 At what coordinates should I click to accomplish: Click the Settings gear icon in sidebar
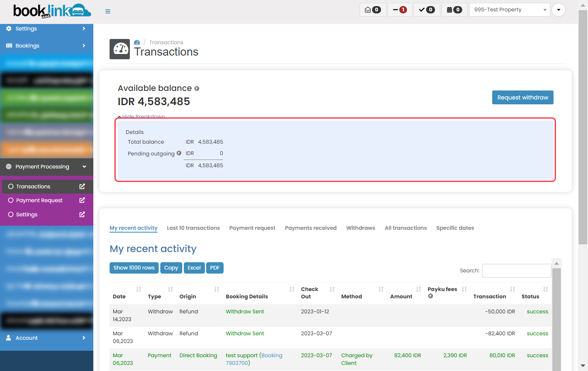(x=9, y=29)
